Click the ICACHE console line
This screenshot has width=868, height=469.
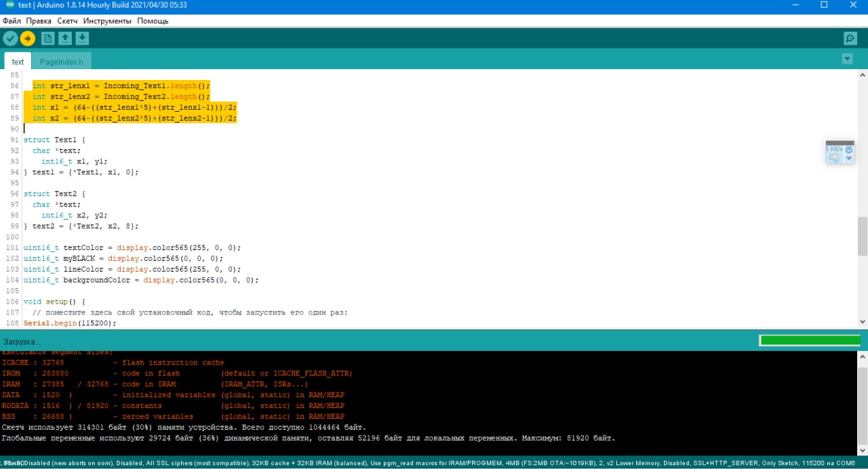pos(113,363)
